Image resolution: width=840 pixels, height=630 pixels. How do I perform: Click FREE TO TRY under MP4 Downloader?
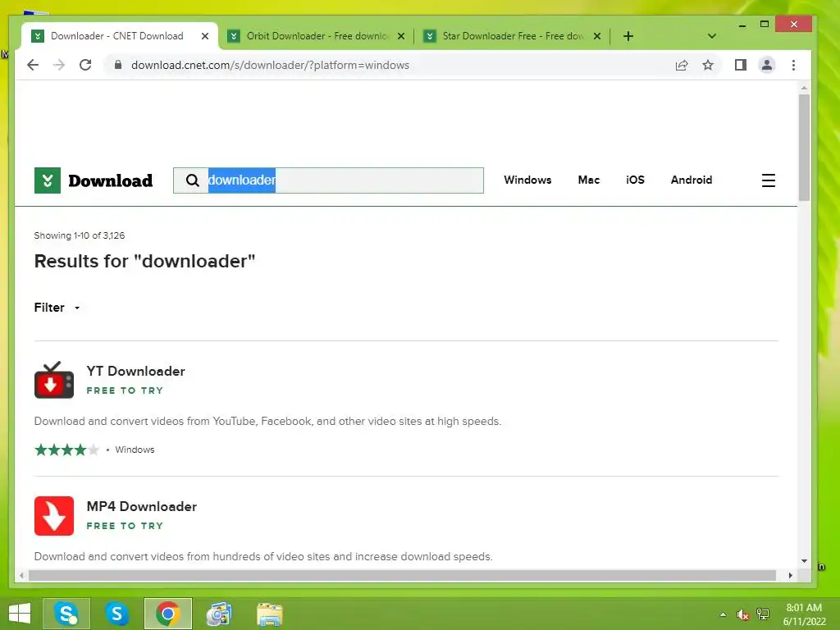pyautogui.click(x=125, y=526)
